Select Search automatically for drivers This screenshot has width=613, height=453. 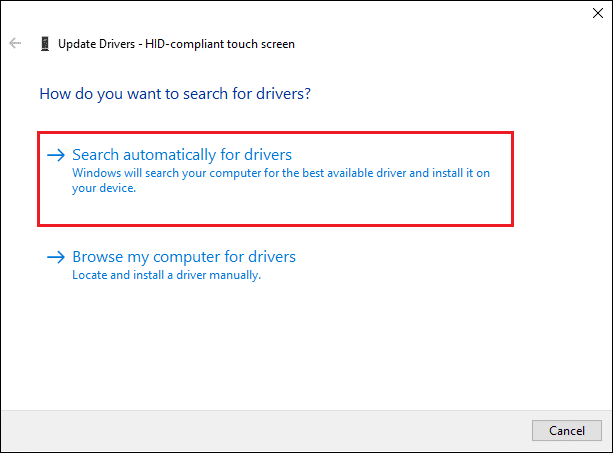(181, 155)
